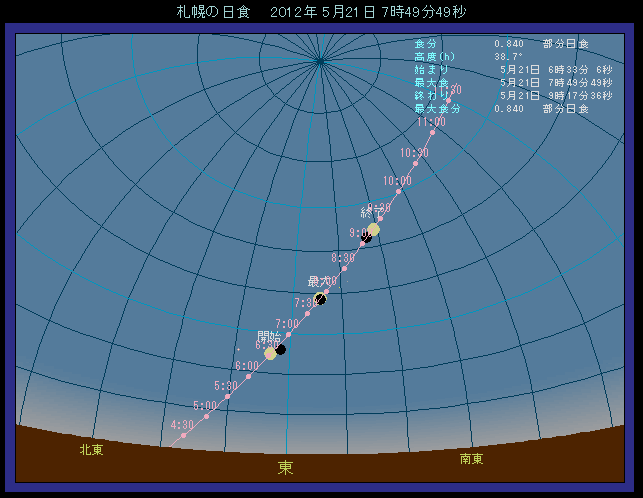The height and width of the screenshot is (498, 643).
Task: Select the 5:00 marker on sun path
Action: (x=206, y=416)
